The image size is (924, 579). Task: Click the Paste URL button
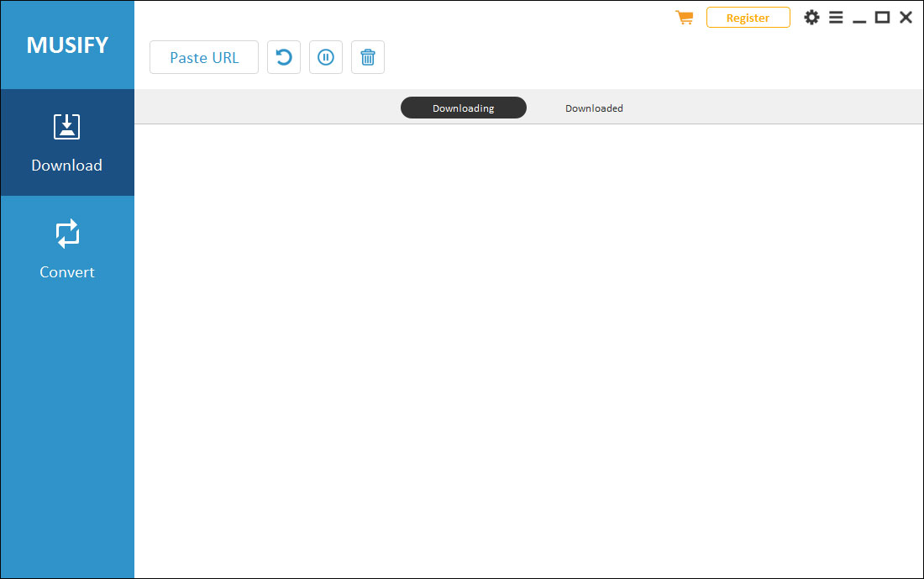(x=204, y=57)
